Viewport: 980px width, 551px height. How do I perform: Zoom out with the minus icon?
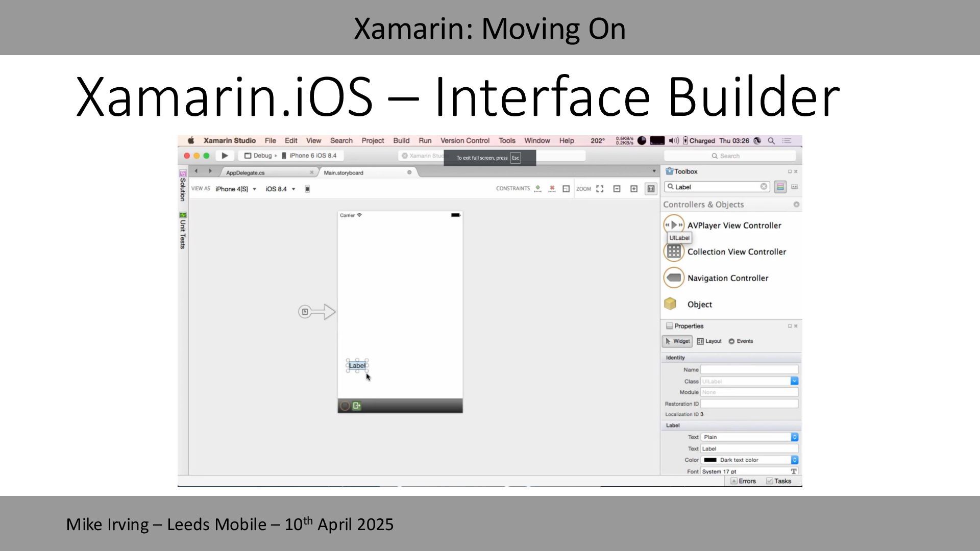pyautogui.click(x=617, y=189)
